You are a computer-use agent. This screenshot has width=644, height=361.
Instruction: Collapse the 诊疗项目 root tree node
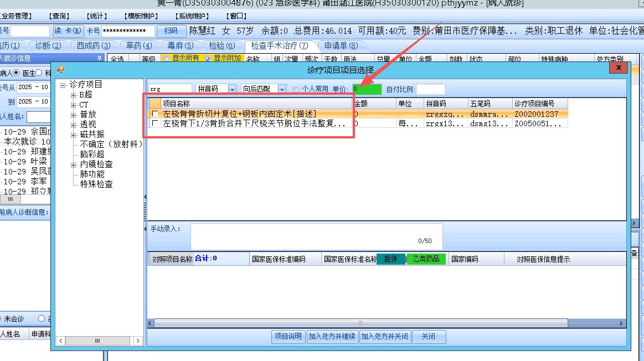(63, 85)
